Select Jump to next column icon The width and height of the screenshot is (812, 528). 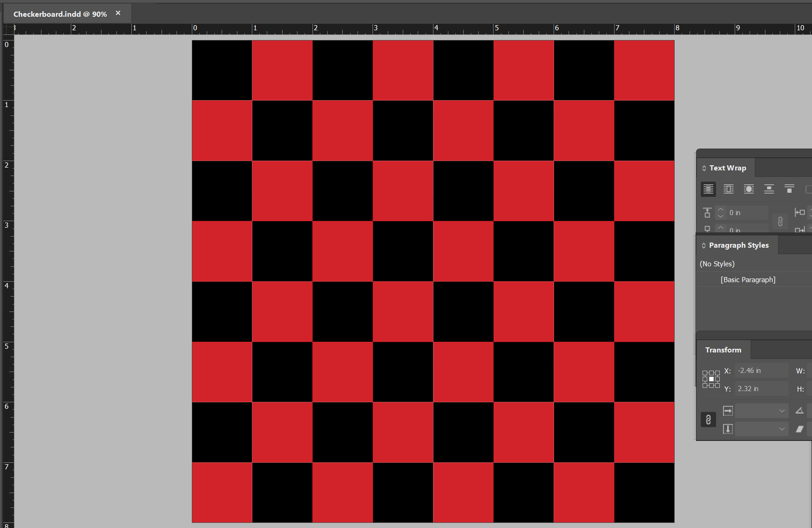tap(789, 189)
